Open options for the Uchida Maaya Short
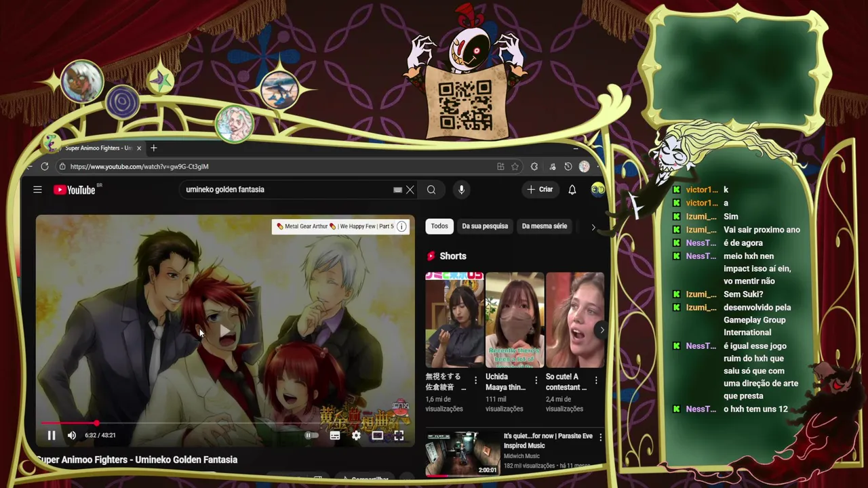 point(536,380)
